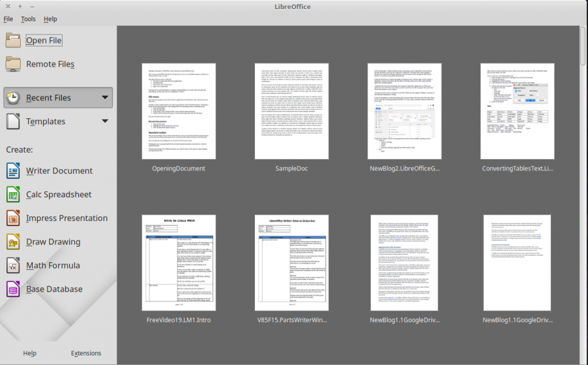588x365 pixels.
Task: Click the Remote Files folder icon
Action: (x=13, y=64)
